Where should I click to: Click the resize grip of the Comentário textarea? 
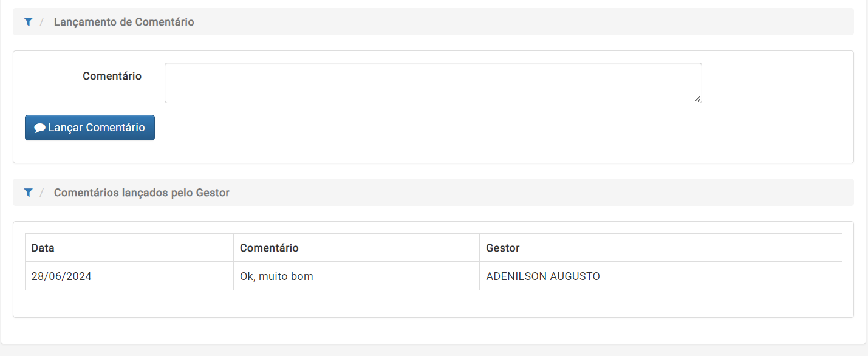(697, 98)
